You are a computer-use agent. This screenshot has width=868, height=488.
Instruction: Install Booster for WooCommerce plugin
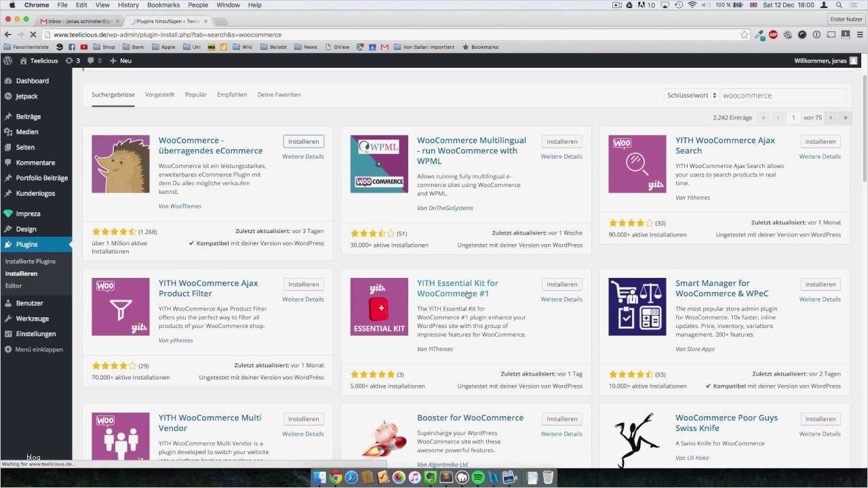pos(561,419)
